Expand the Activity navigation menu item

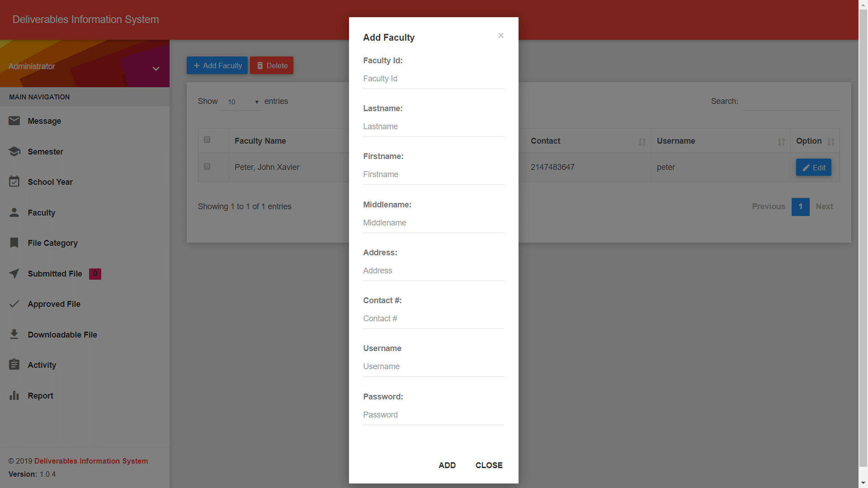[x=42, y=365]
